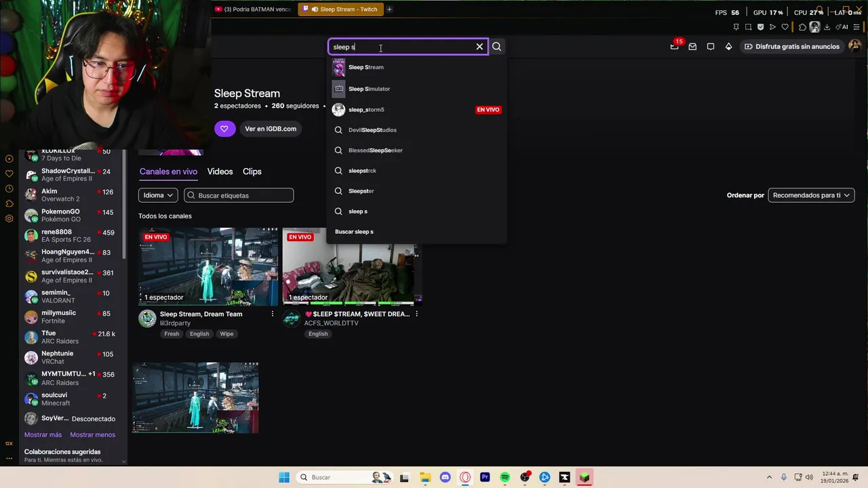Switch to the Canales en vivo tab

coord(168,171)
